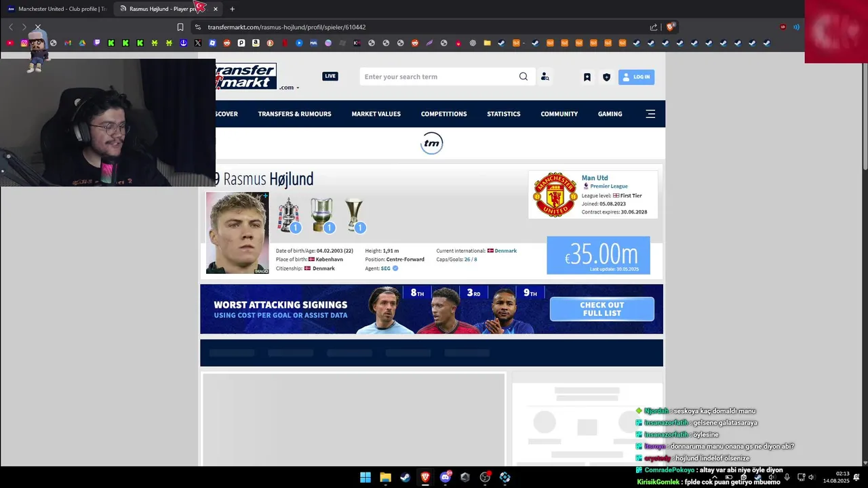Image resolution: width=868 pixels, height=488 pixels.
Task: Click the search magnifier icon on Transfermarkt
Action: 524,77
